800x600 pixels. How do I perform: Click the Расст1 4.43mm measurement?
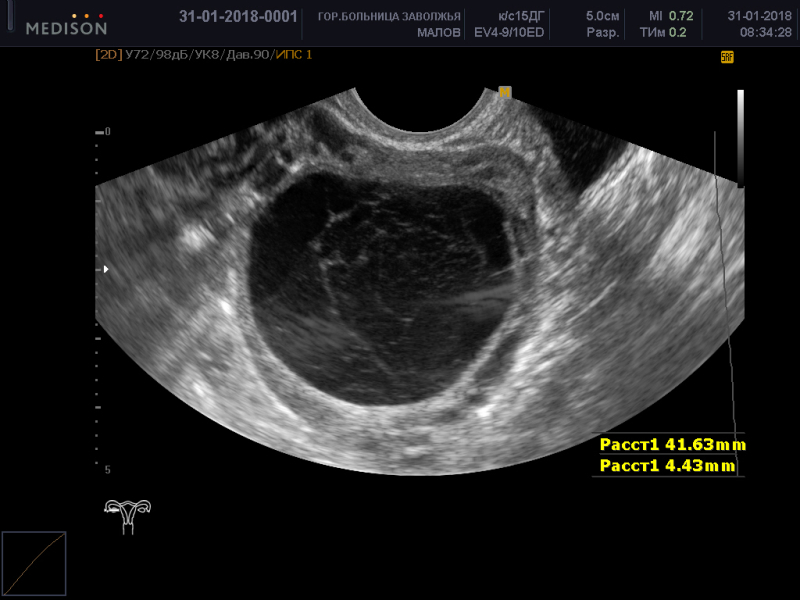(x=667, y=465)
